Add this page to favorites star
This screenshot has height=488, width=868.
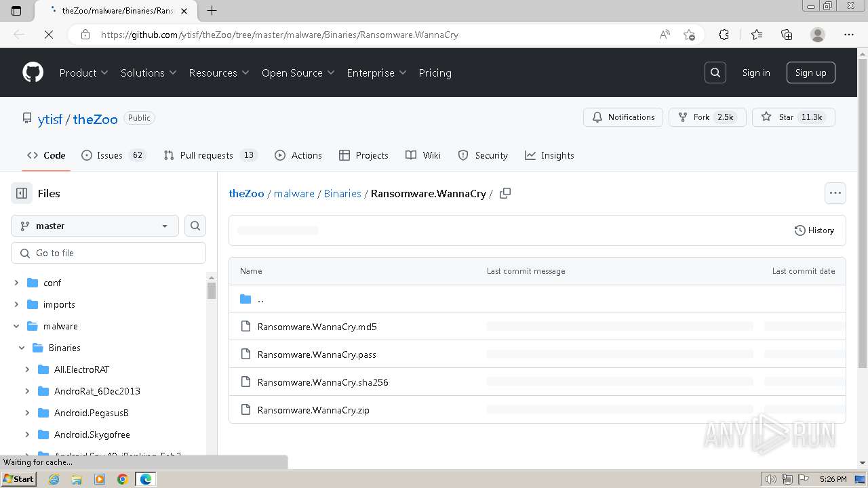coord(689,35)
